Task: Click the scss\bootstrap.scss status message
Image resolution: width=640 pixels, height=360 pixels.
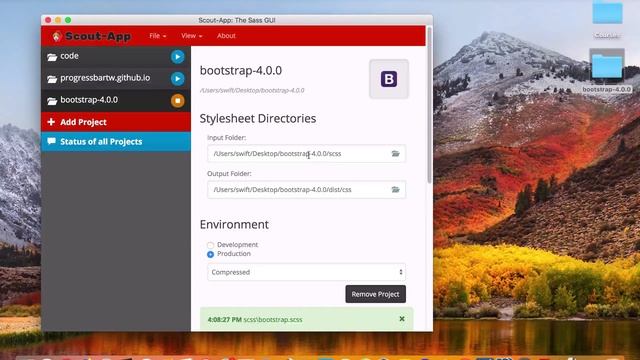Action: pos(273,320)
